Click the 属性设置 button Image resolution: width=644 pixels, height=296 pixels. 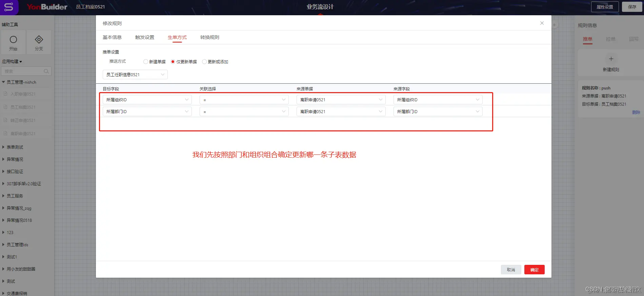[605, 7]
